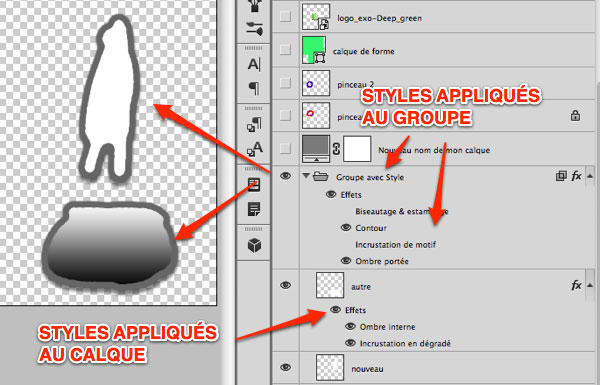600x385 pixels.
Task: Hide the Contour effect
Action: click(346, 227)
